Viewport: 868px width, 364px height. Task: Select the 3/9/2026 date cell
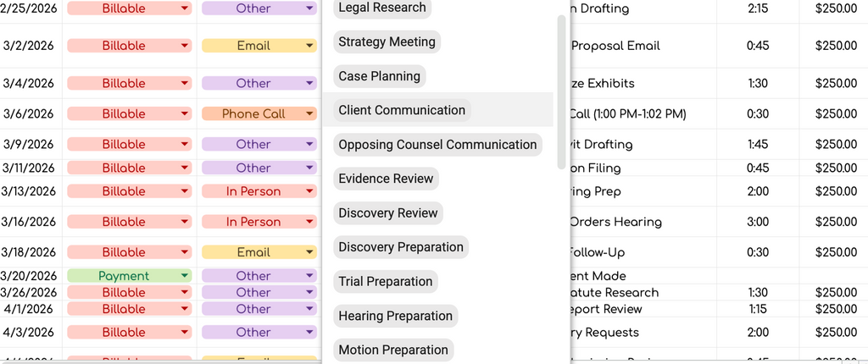(31, 145)
